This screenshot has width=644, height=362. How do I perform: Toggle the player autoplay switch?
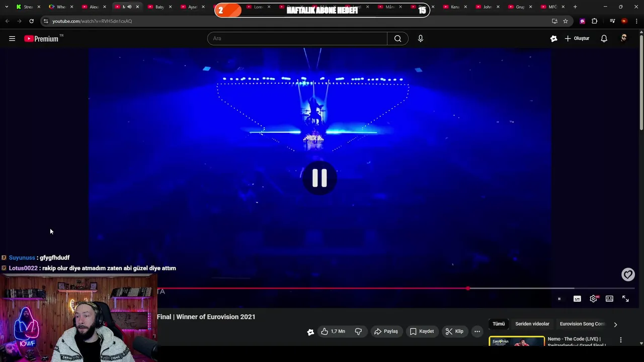tap(559, 299)
